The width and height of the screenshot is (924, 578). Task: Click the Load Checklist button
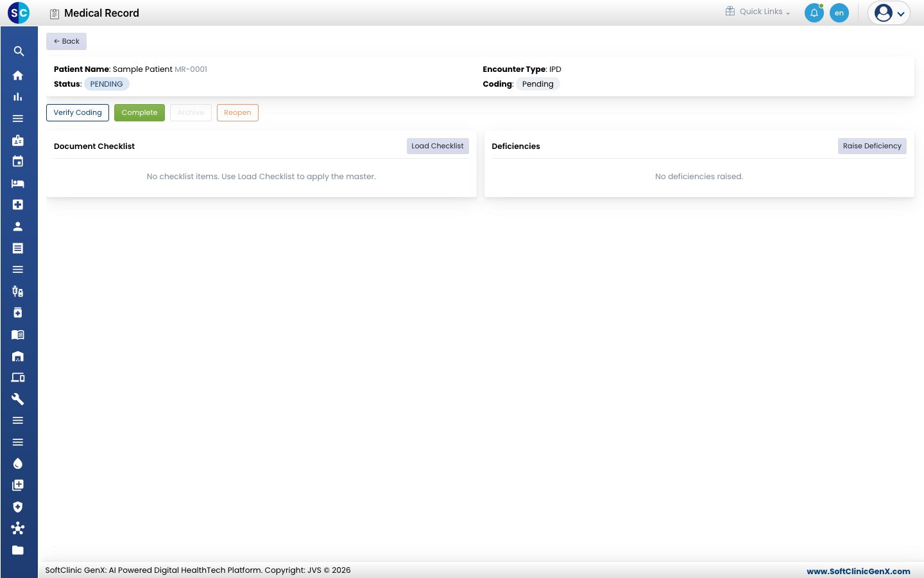pyautogui.click(x=438, y=146)
